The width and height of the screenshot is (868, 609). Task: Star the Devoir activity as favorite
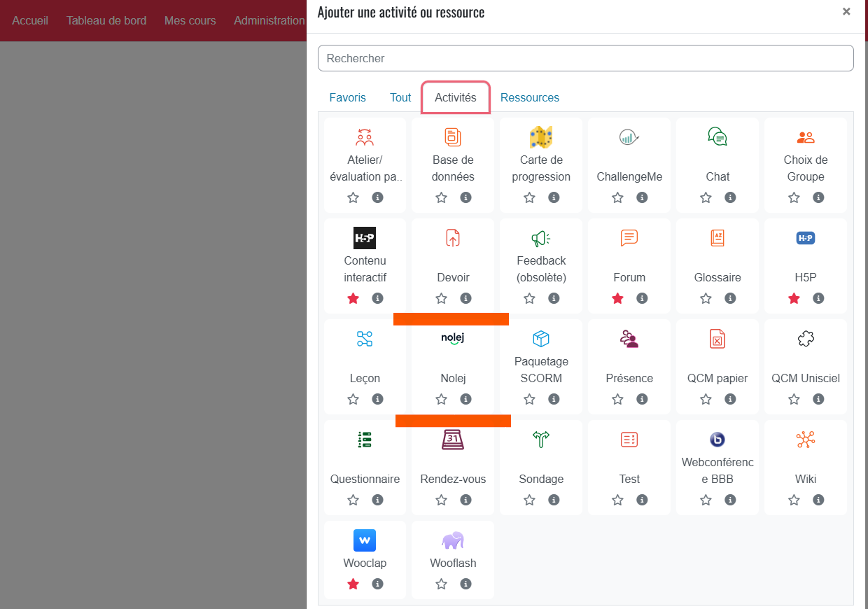tap(441, 298)
